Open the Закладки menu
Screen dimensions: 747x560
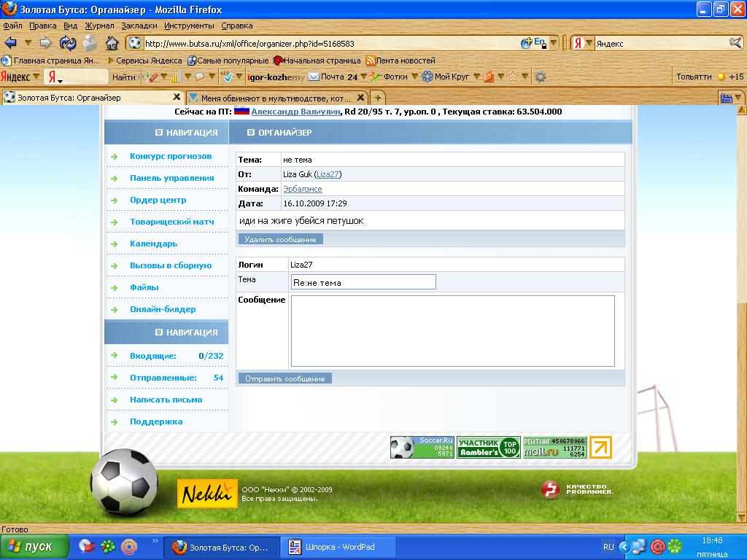(x=139, y=26)
